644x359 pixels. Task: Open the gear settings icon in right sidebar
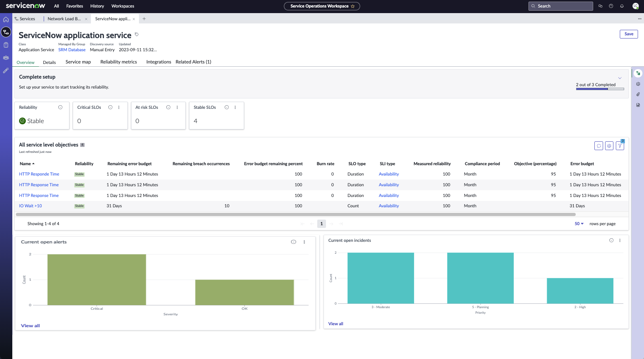638,84
